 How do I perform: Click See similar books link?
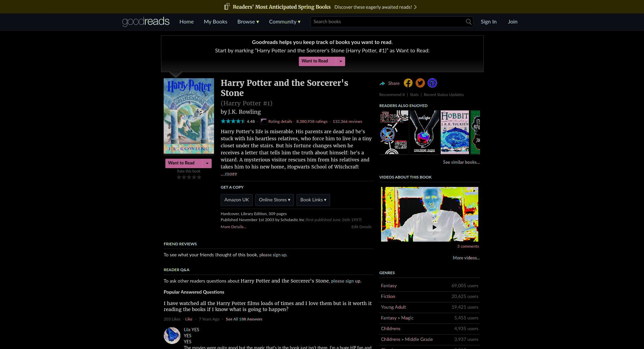[x=461, y=162]
